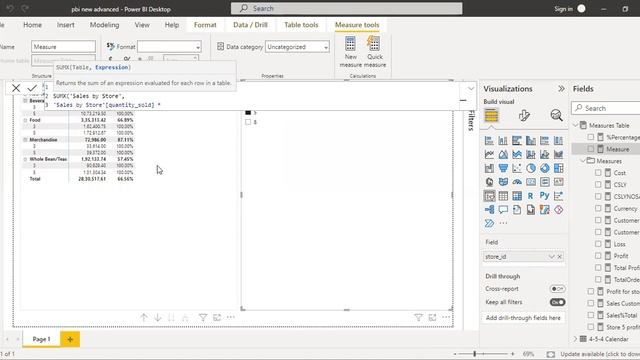Open the Table tools tab

click(x=301, y=25)
